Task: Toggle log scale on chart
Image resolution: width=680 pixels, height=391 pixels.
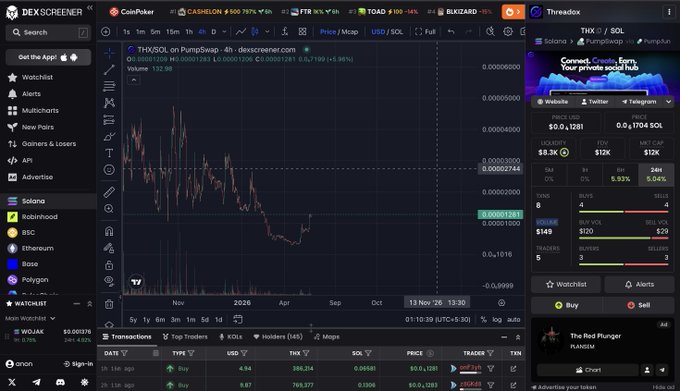Action: pos(497,319)
